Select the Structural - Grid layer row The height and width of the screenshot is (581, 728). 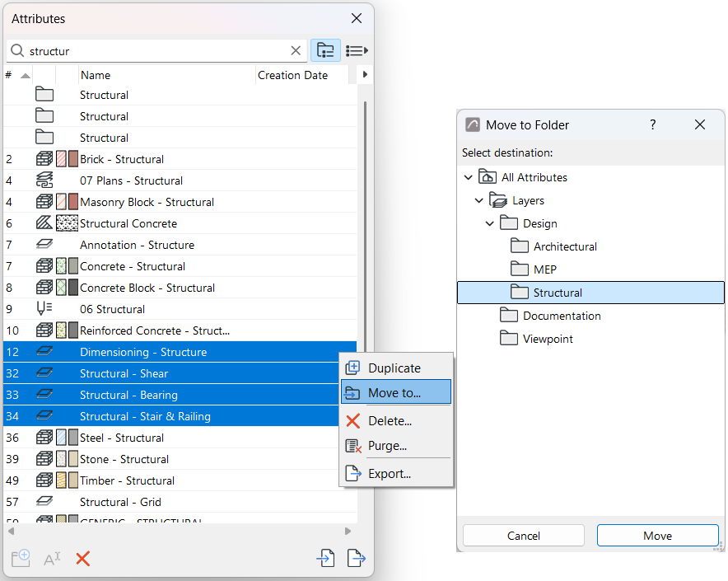(180, 502)
